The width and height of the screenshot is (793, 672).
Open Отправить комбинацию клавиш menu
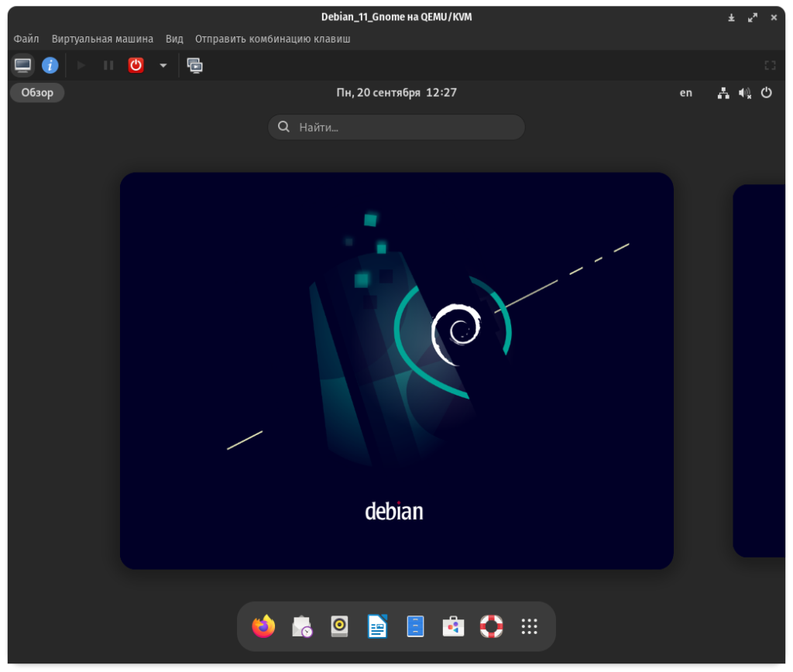pos(273,39)
